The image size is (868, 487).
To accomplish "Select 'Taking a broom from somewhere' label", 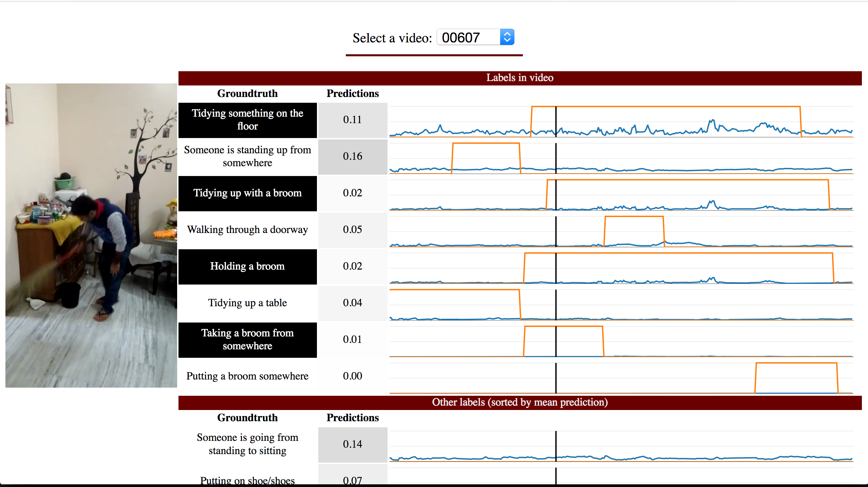I will (x=247, y=339).
